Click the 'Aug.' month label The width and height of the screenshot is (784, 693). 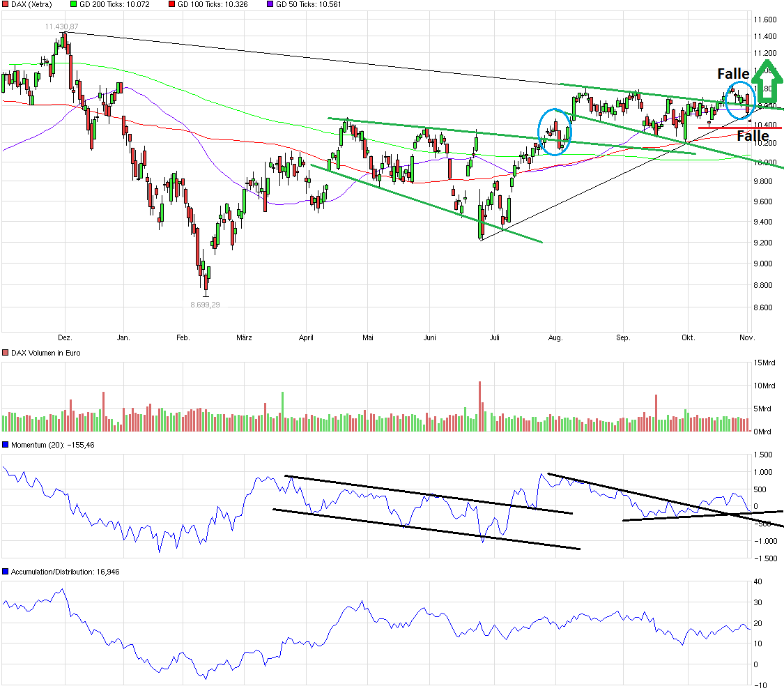tap(555, 337)
